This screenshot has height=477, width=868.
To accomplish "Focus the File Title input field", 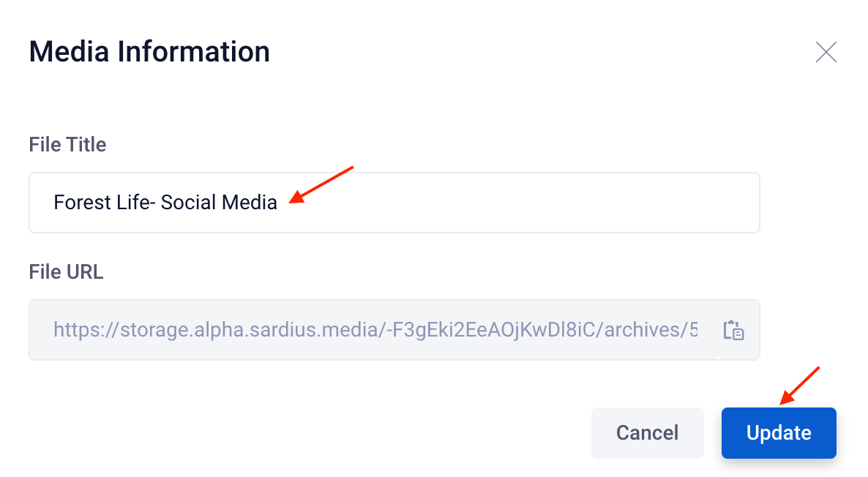I will coord(394,203).
